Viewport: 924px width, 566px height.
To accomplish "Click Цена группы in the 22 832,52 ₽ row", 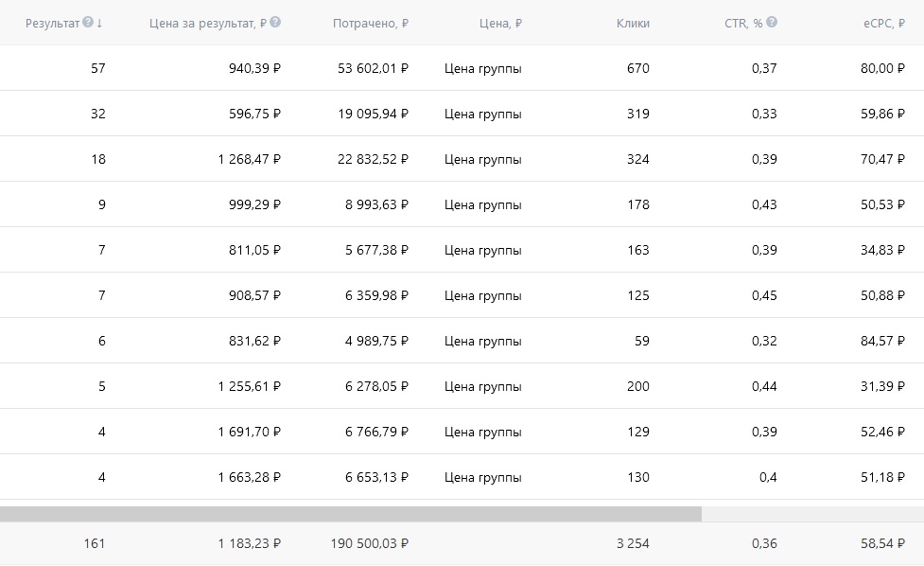I will click(482, 159).
